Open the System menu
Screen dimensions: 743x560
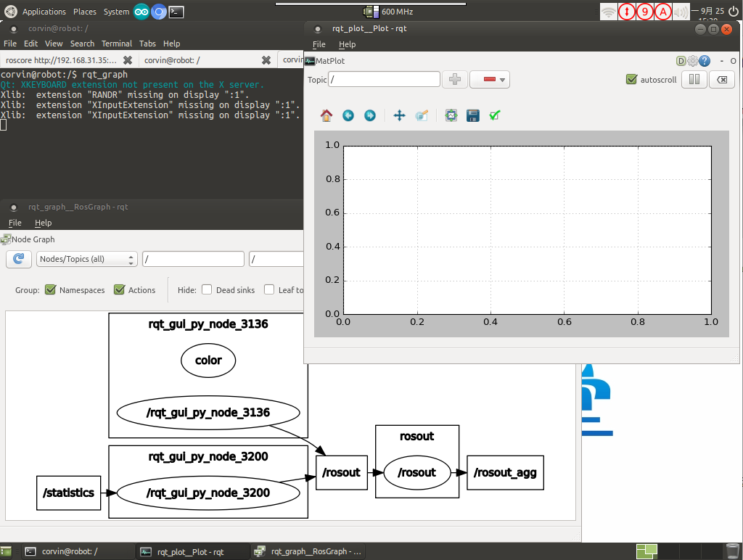pyautogui.click(x=116, y=12)
